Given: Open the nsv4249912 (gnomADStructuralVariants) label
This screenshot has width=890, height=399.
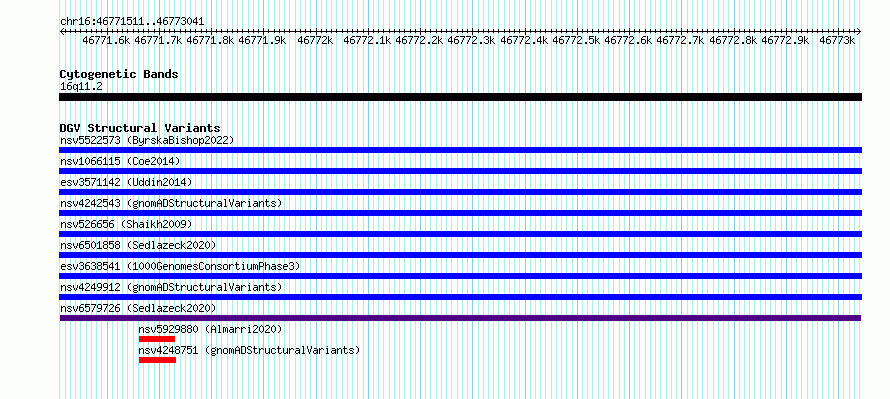Looking at the screenshot, I should (x=171, y=287).
